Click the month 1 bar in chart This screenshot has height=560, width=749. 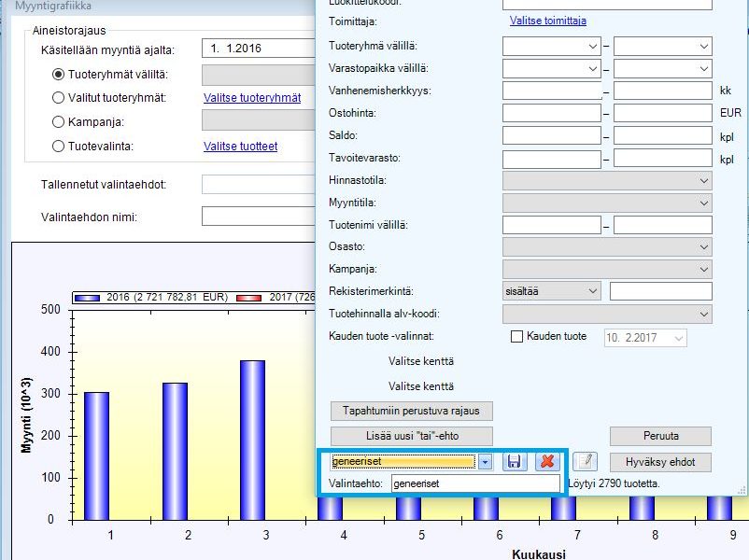point(96,455)
